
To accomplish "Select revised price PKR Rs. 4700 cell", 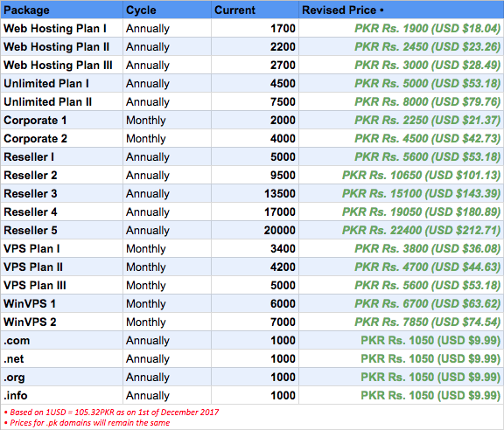I will (x=401, y=267).
